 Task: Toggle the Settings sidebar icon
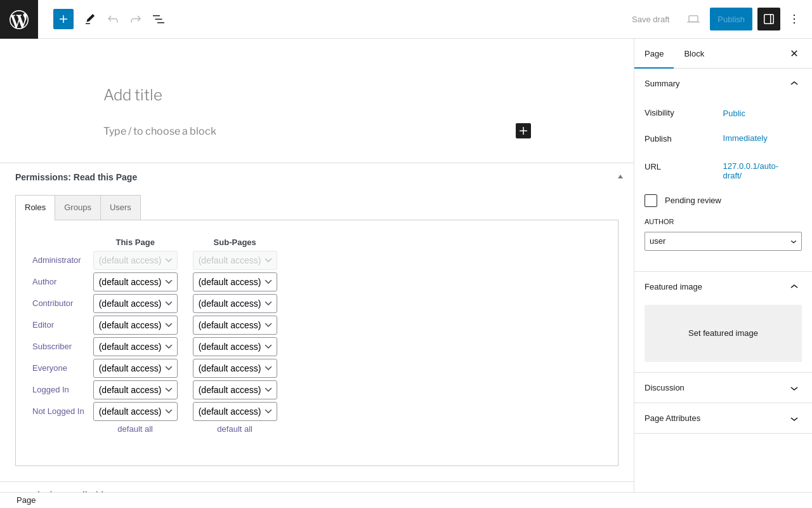(769, 19)
